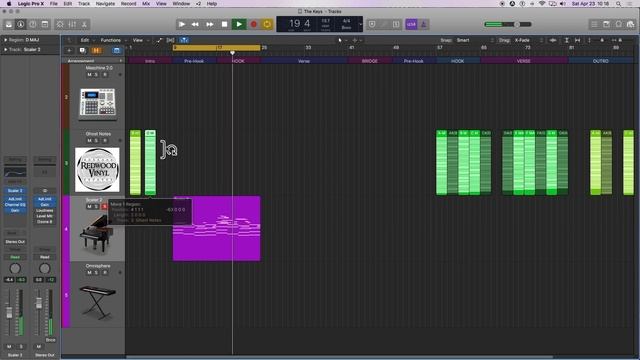Open the Navigate menu
Viewport: 640px width, 360px height.
[x=105, y=4]
